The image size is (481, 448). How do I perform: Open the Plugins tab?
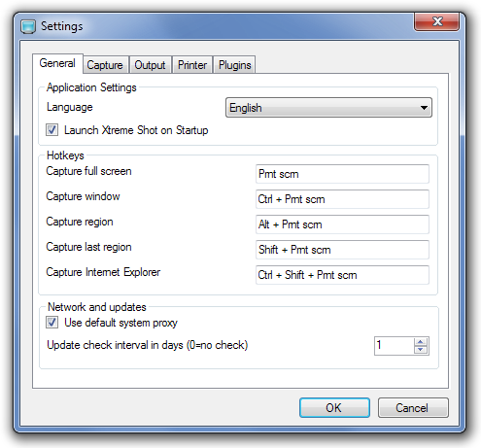point(234,65)
